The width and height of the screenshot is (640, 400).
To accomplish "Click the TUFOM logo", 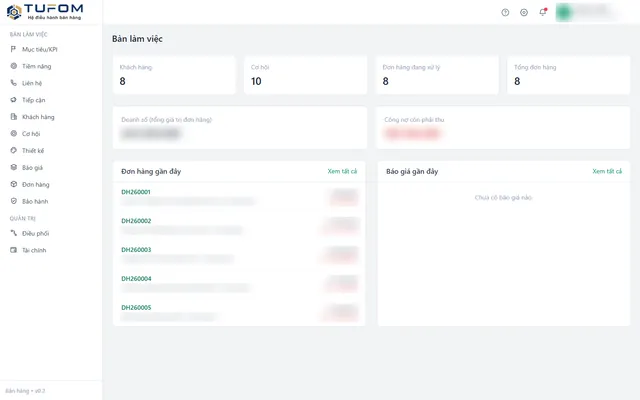I will 45,12.
